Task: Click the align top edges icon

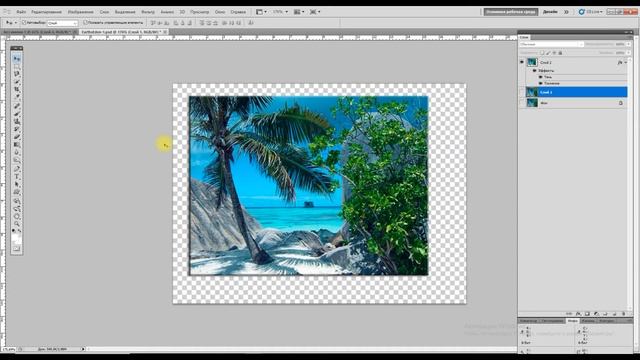Action: [x=152, y=23]
